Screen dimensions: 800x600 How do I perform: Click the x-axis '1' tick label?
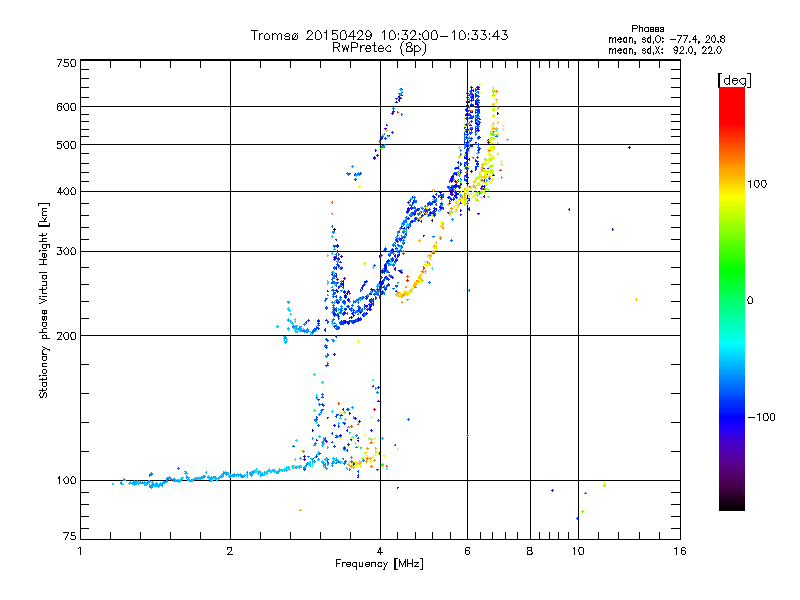[x=80, y=551]
